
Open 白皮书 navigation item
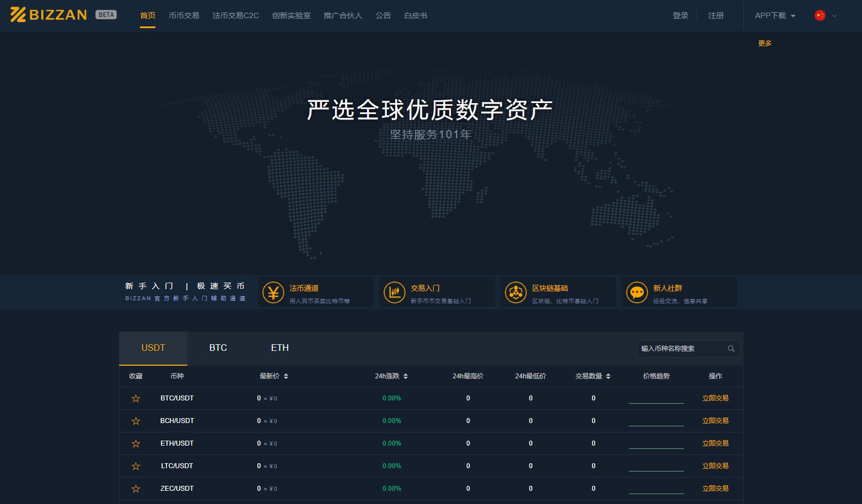pos(416,15)
